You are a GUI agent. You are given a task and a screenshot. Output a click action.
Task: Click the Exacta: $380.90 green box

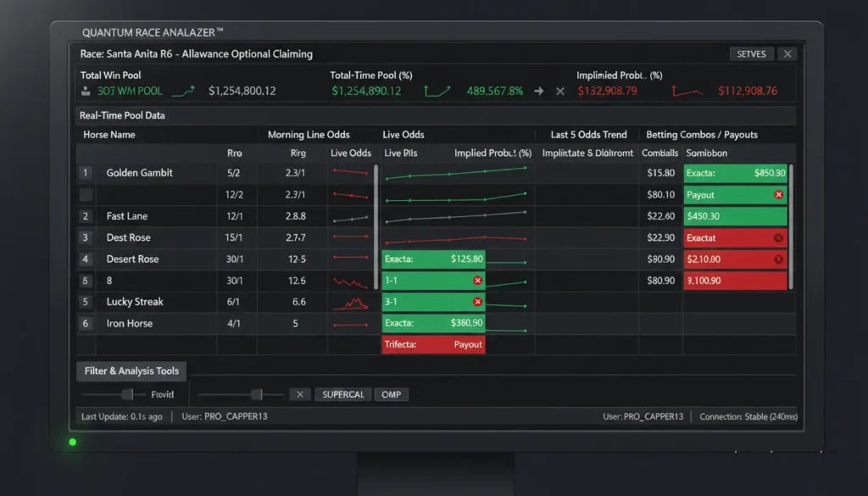[433, 323]
